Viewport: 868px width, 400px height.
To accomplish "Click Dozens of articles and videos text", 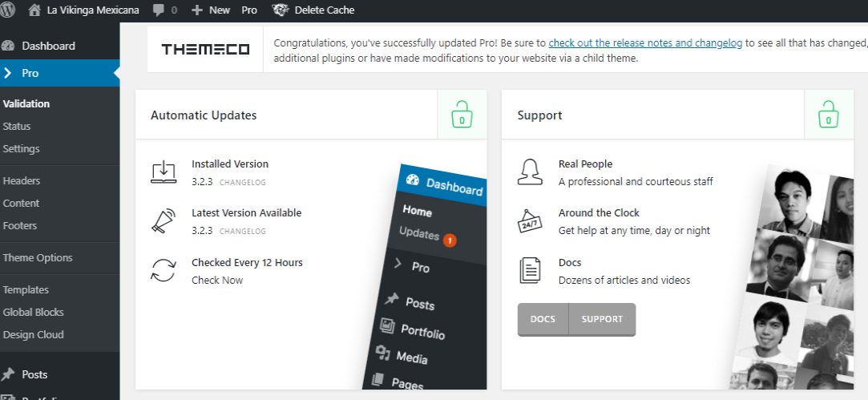I will point(624,280).
